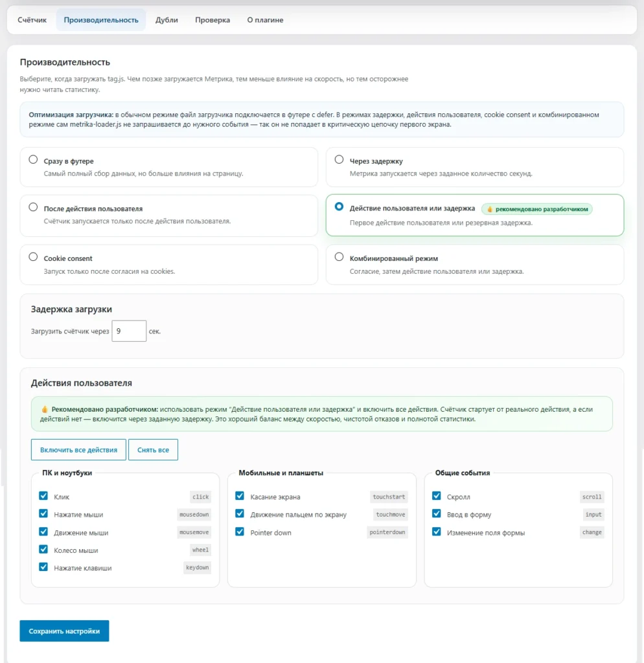Viewport: 644px width, 663px height.
Task: Click the Оптимизация загрузчика info text
Action: [314, 120]
